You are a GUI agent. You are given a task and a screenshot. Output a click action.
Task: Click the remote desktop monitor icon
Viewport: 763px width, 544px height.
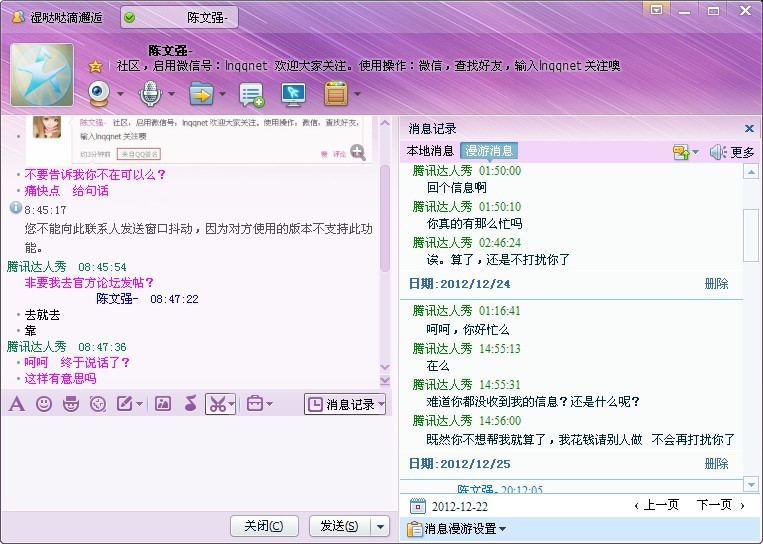pyautogui.click(x=293, y=94)
